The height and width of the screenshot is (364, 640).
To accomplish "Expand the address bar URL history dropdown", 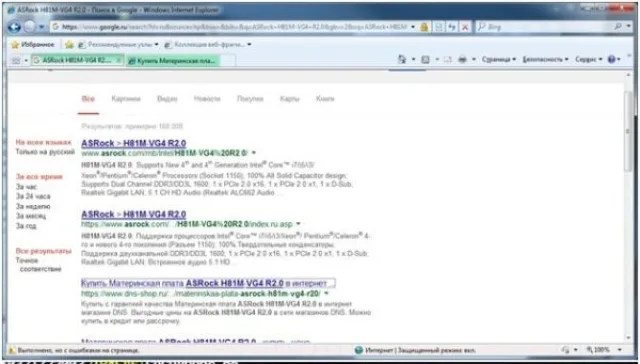I will click(x=413, y=27).
